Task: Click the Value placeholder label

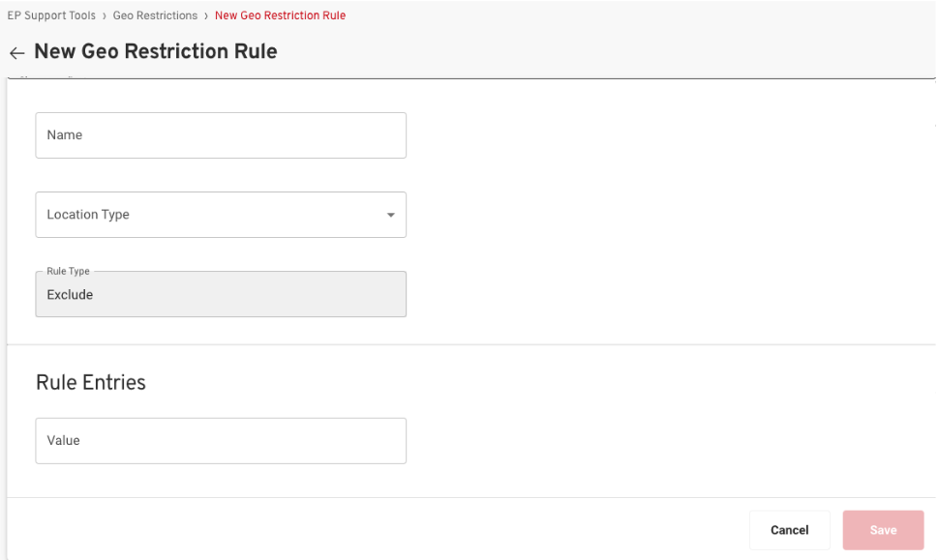Action: [x=64, y=441]
